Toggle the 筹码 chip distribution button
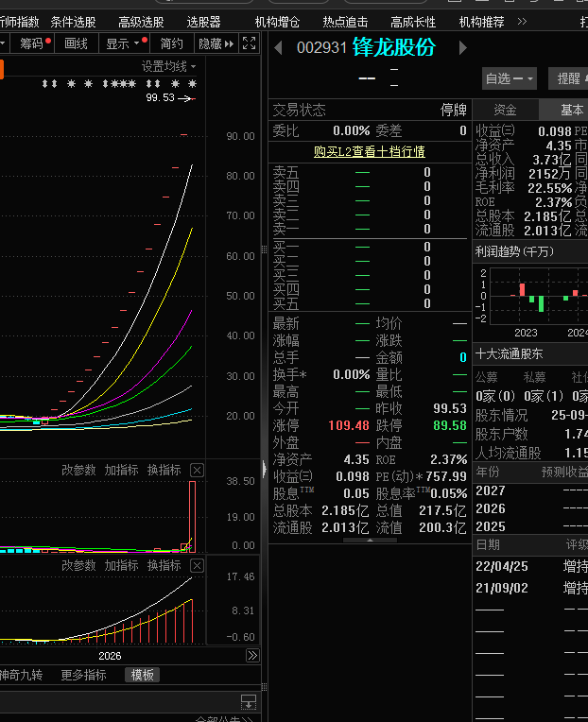The width and height of the screenshot is (588, 722). 32,43
